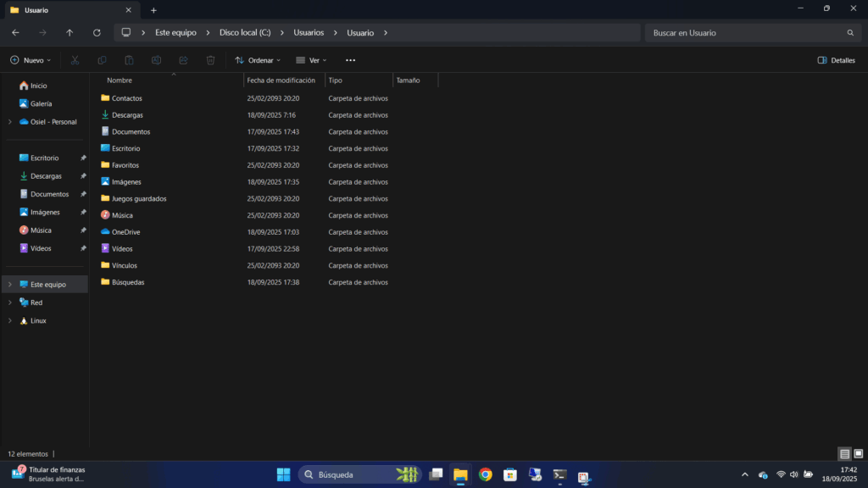
Task: Expand the Este equipo tree node
Action: point(9,285)
